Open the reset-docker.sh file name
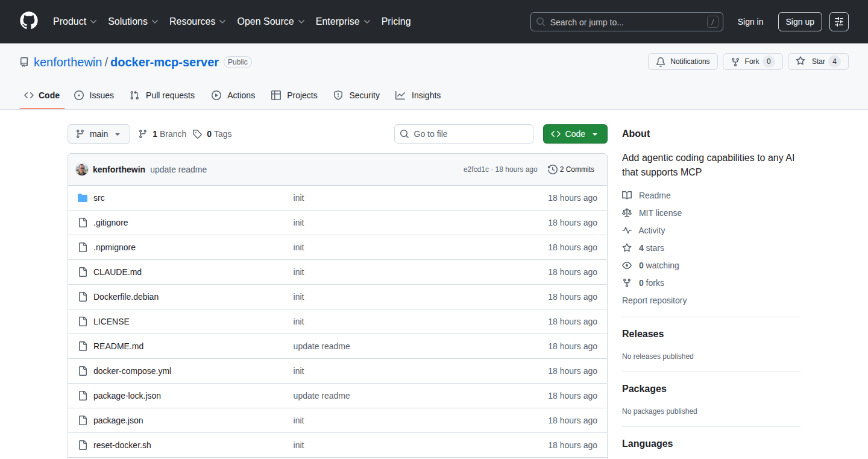 [x=122, y=445]
